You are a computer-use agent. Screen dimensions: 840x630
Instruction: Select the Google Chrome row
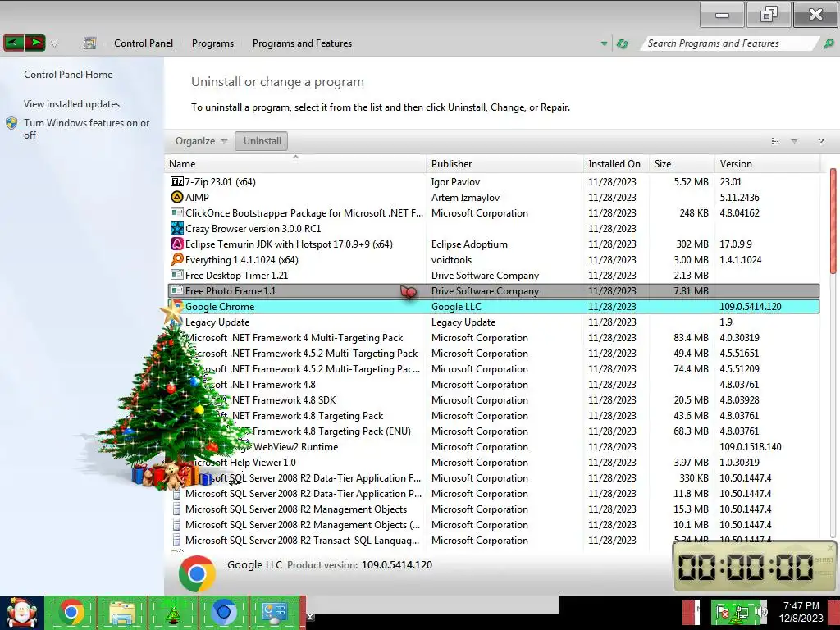pos(493,307)
